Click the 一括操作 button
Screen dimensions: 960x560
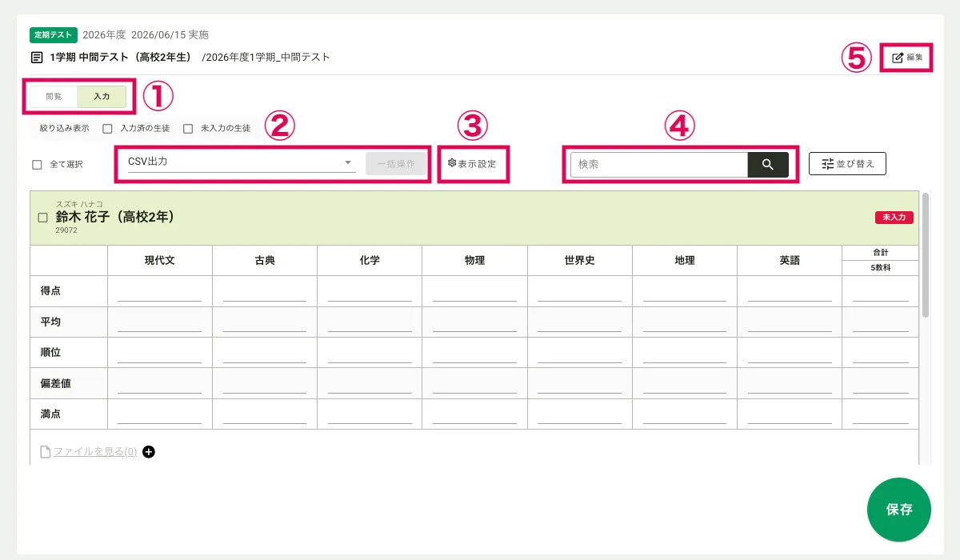tap(395, 163)
